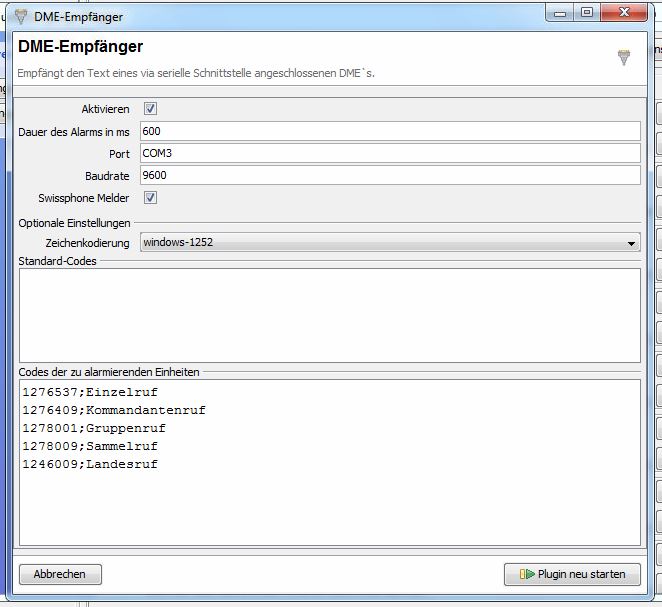This screenshot has width=662, height=607.
Task: Click the Sammelruf code entry
Action: (x=90, y=446)
